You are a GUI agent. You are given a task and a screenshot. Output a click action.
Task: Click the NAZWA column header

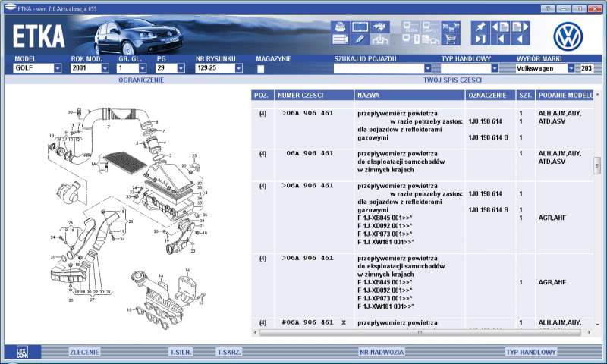coord(410,95)
